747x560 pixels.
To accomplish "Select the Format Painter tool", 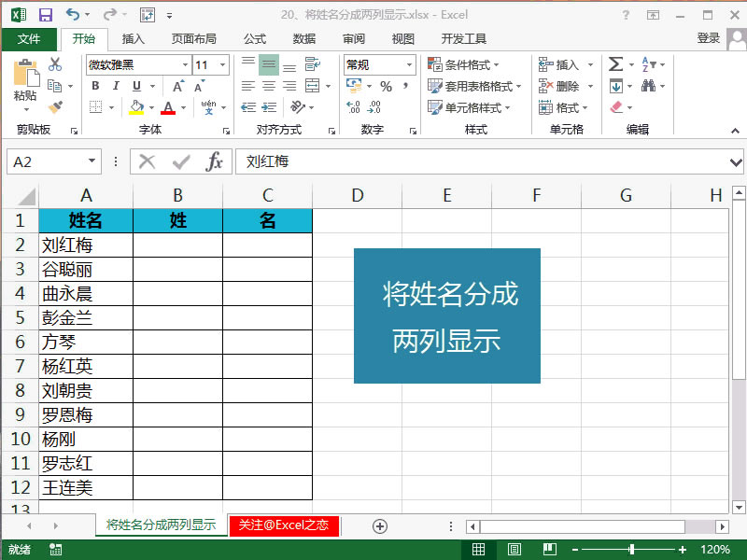I will pos(54,107).
